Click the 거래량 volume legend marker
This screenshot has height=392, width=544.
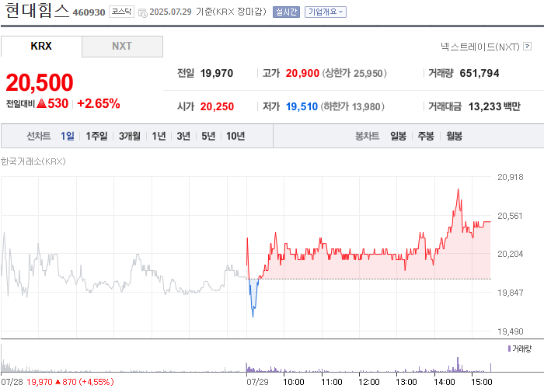pos(509,349)
